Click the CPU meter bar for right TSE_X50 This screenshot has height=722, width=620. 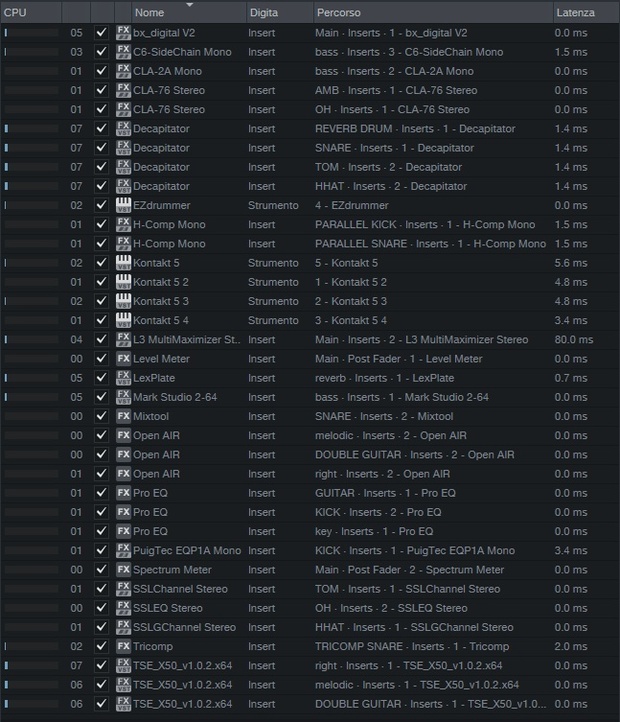(x=31, y=665)
